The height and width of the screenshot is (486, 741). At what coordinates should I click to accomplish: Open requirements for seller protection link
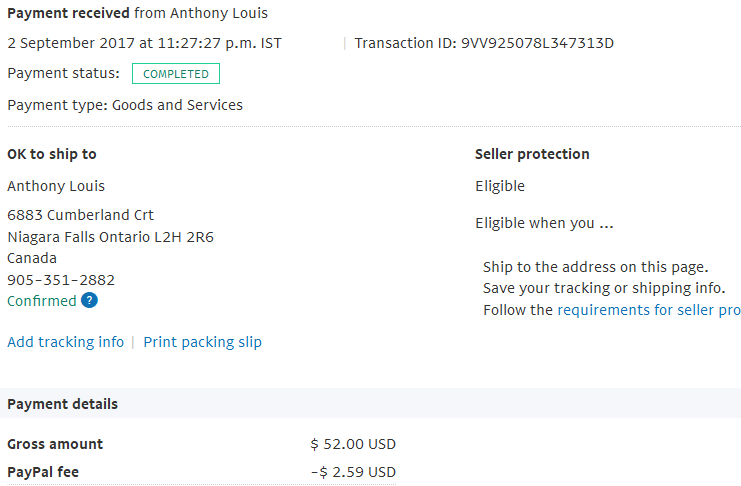(649, 310)
